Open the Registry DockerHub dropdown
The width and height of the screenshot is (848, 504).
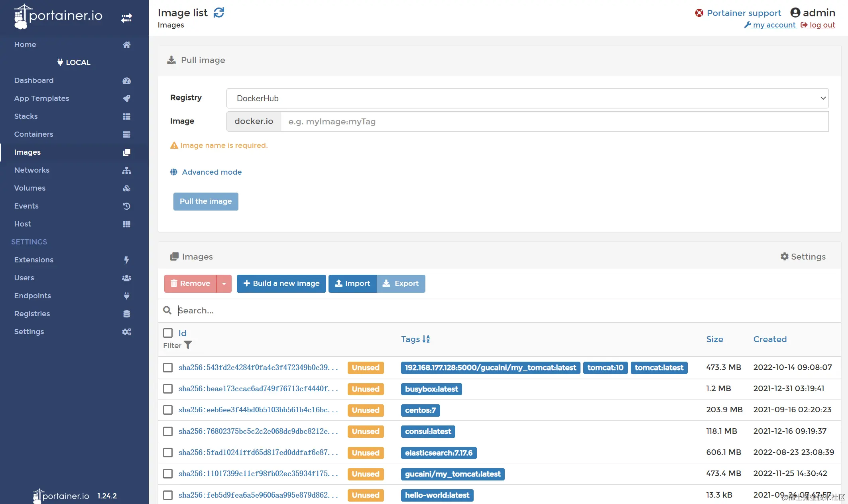527,98
